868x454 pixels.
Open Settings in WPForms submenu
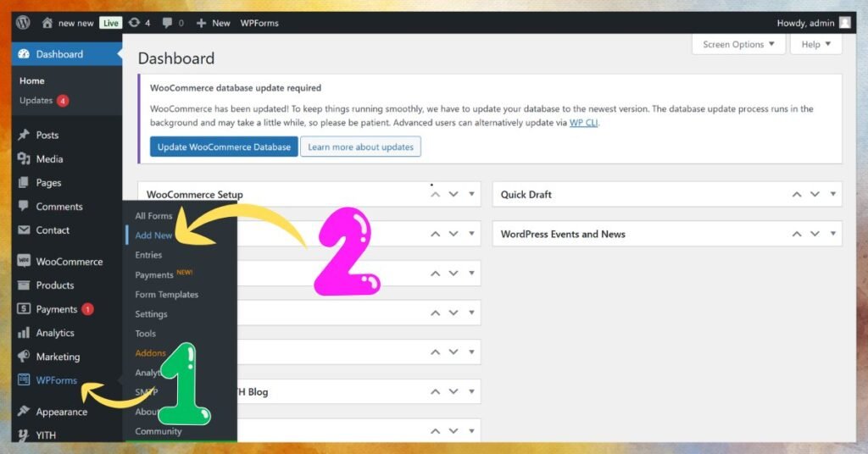tap(151, 314)
